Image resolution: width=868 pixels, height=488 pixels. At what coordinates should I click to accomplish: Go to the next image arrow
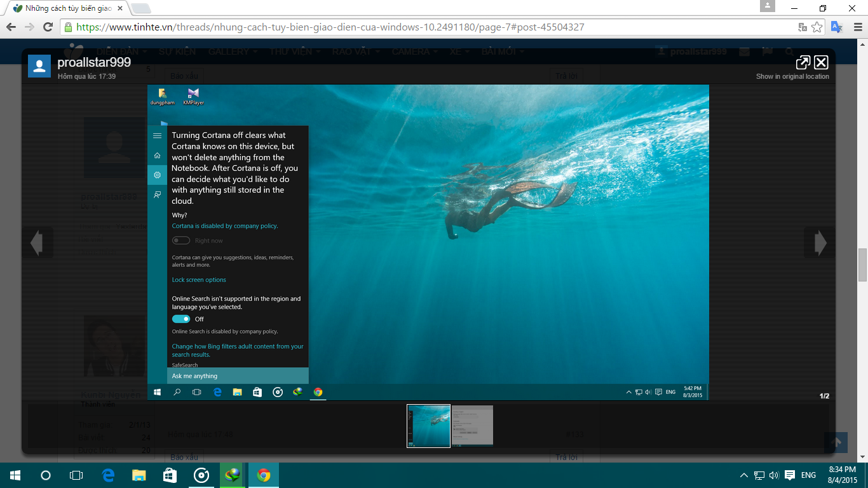coord(820,243)
